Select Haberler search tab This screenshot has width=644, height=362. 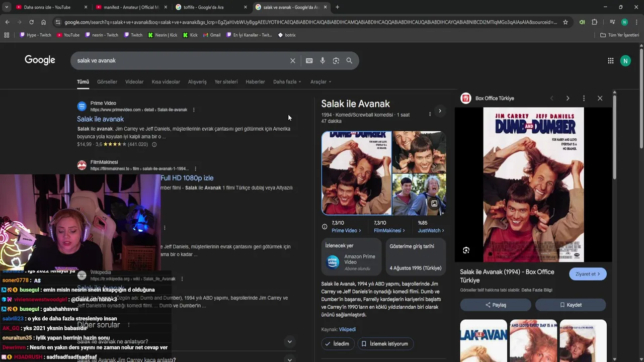pos(255,82)
